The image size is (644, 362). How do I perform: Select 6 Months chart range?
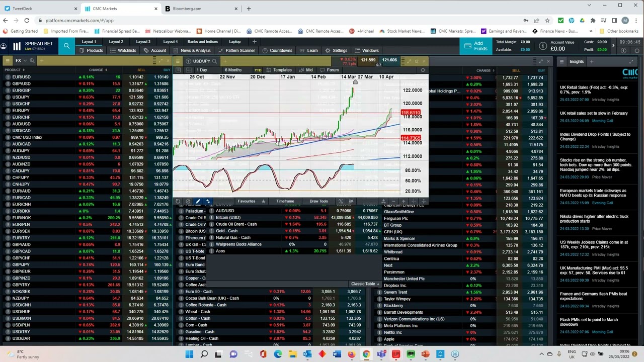(233, 70)
